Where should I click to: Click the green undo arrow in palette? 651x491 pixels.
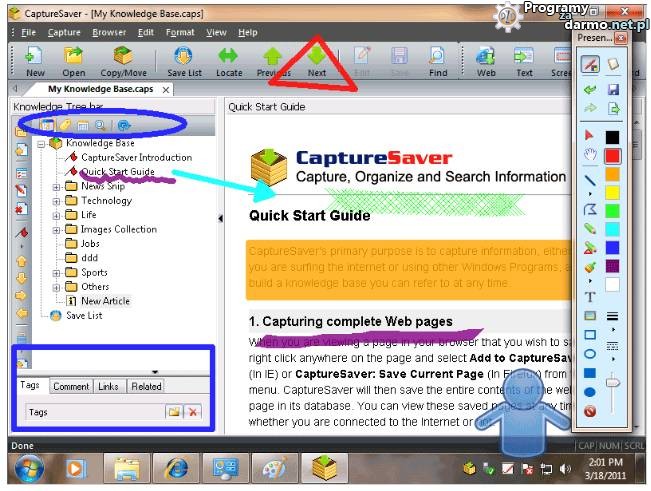tap(590, 90)
